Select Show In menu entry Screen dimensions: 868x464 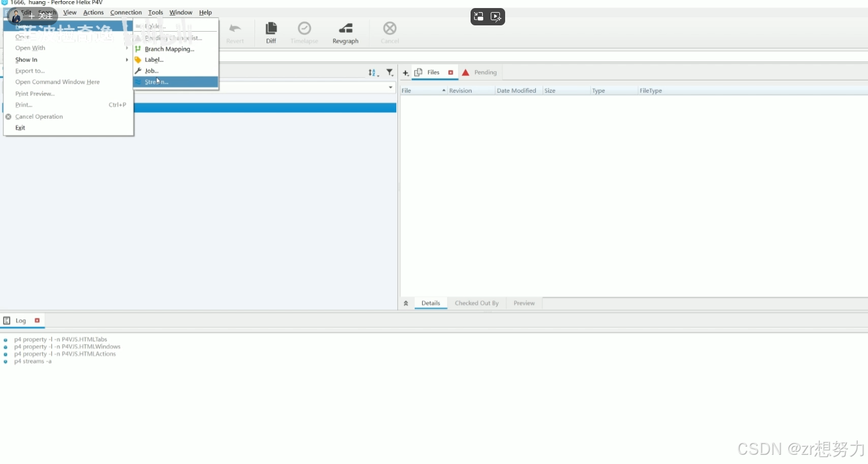click(x=68, y=60)
